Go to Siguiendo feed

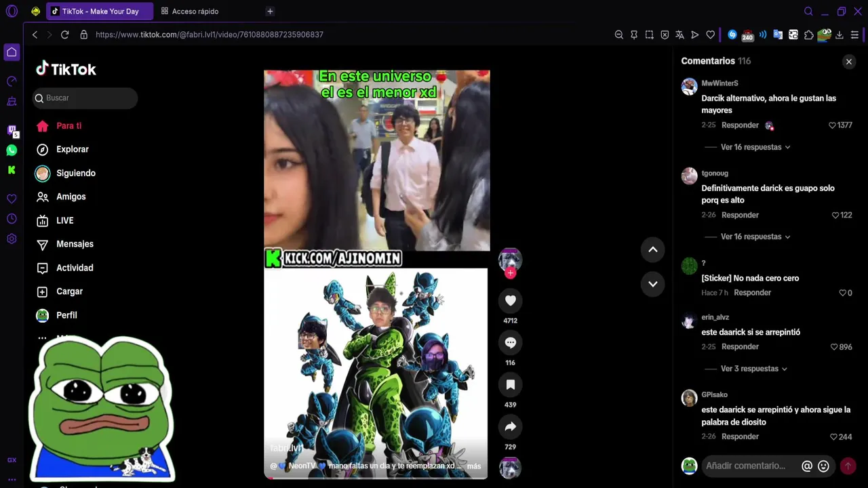click(x=76, y=173)
